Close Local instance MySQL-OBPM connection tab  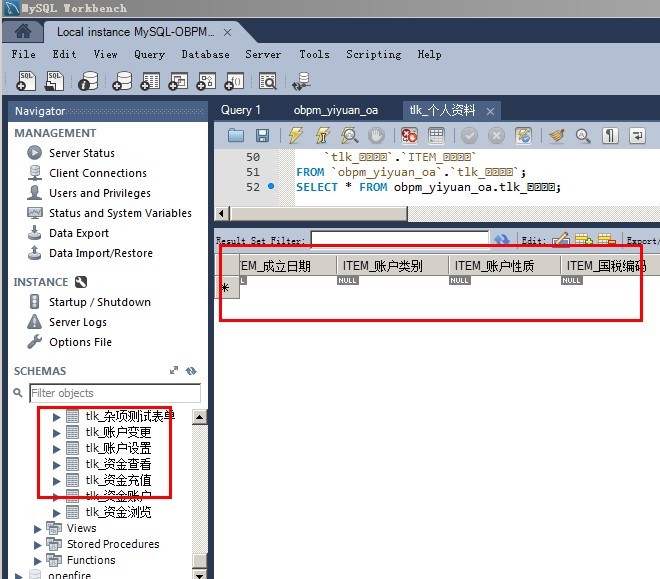(227, 32)
